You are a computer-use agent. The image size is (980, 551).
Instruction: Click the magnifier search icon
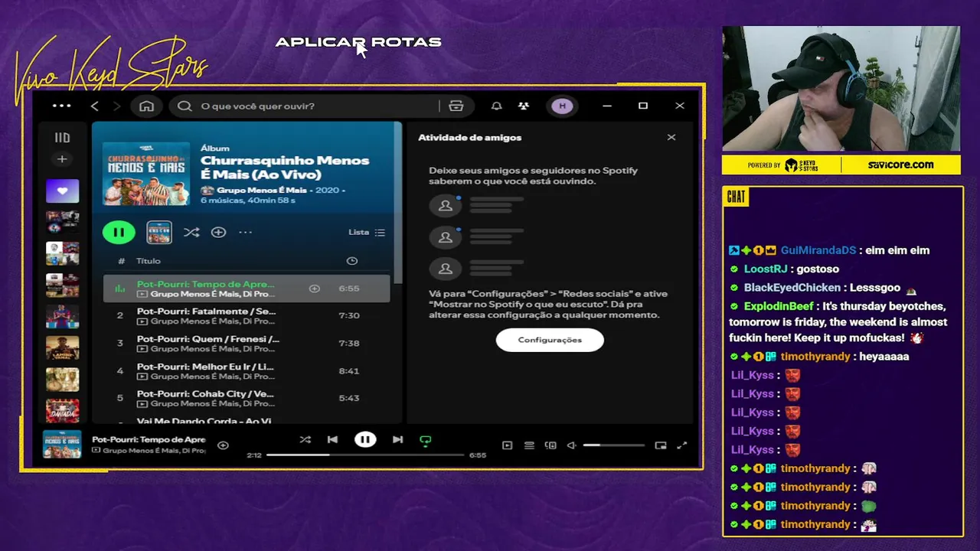(185, 106)
